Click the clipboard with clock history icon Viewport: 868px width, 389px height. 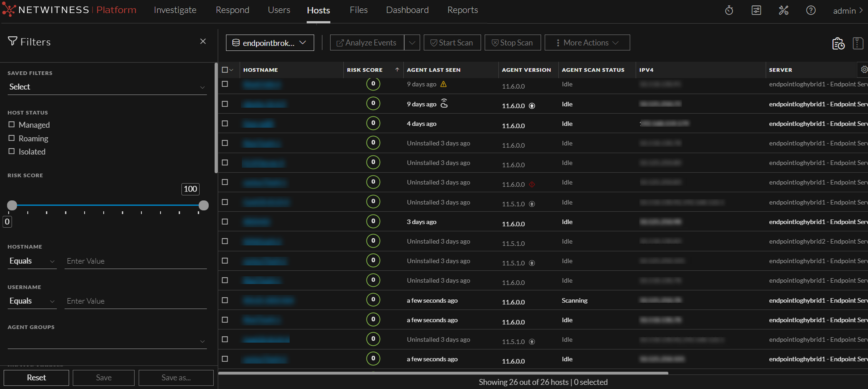click(x=838, y=43)
